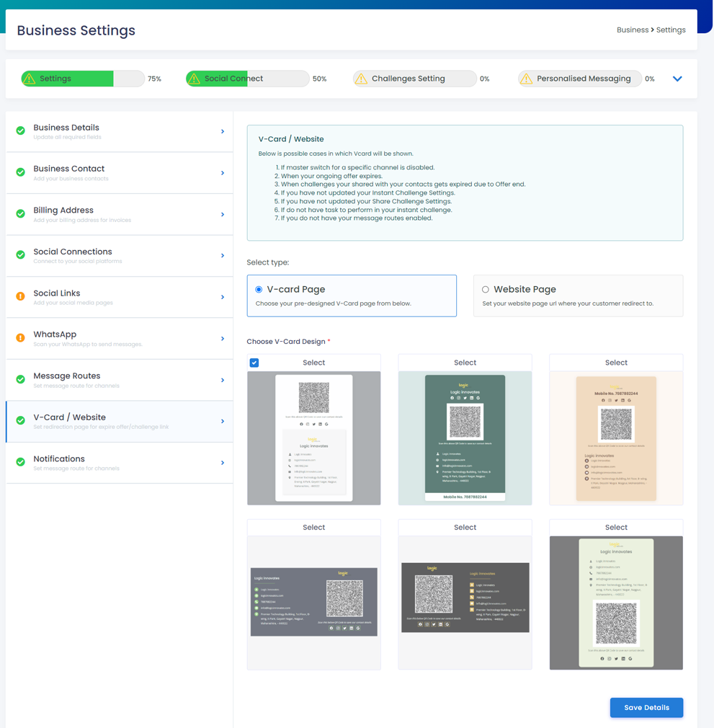This screenshot has height=728, width=714.
Task: Click the Business breadcrumb link
Action: 633,30
